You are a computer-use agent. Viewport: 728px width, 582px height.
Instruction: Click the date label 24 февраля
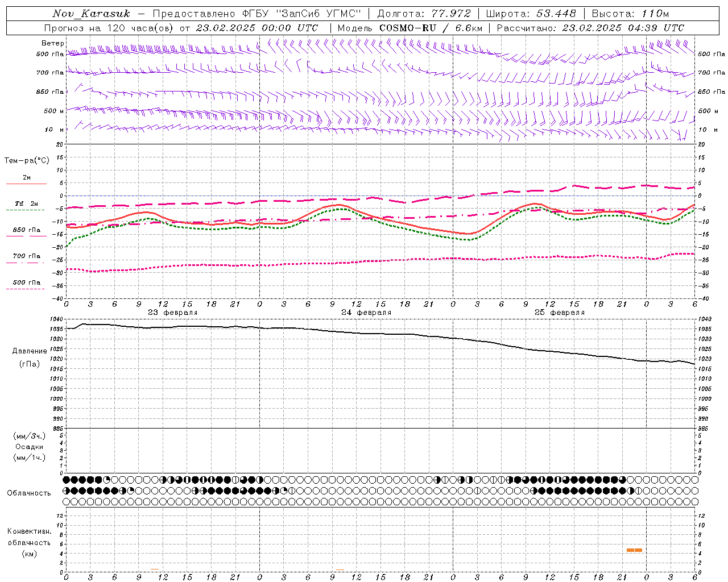(x=366, y=313)
